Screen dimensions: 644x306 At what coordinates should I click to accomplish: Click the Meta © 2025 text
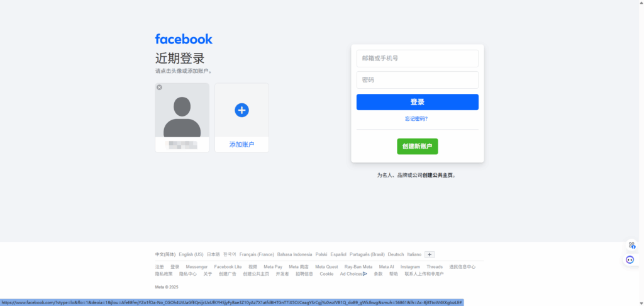tap(167, 287)
